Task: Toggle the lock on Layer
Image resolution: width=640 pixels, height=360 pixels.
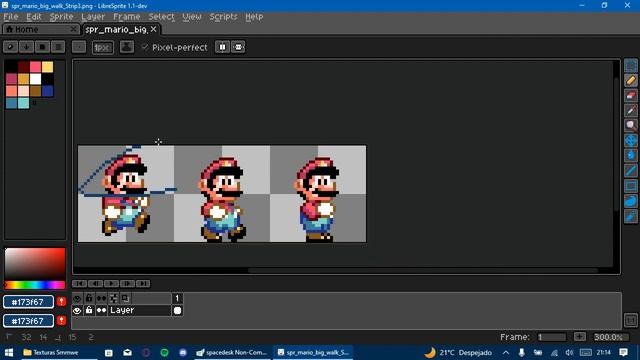Action: point(89,311)
